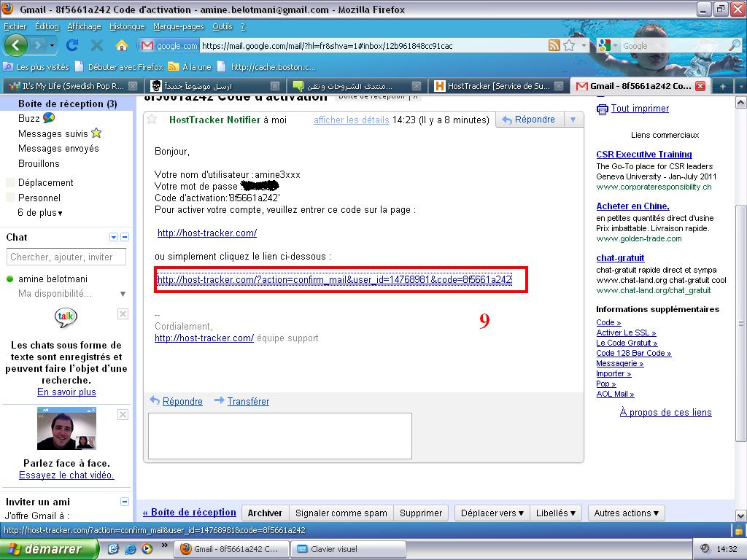Click the Archiver button
This screenshot has height=560, width=747.
coord(265,513)
